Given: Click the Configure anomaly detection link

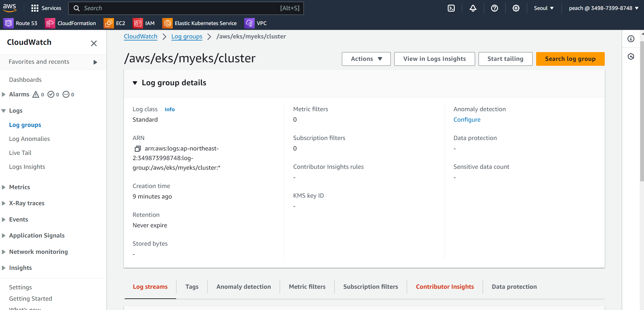Looking at the screenshot, I should coord(467,120).
